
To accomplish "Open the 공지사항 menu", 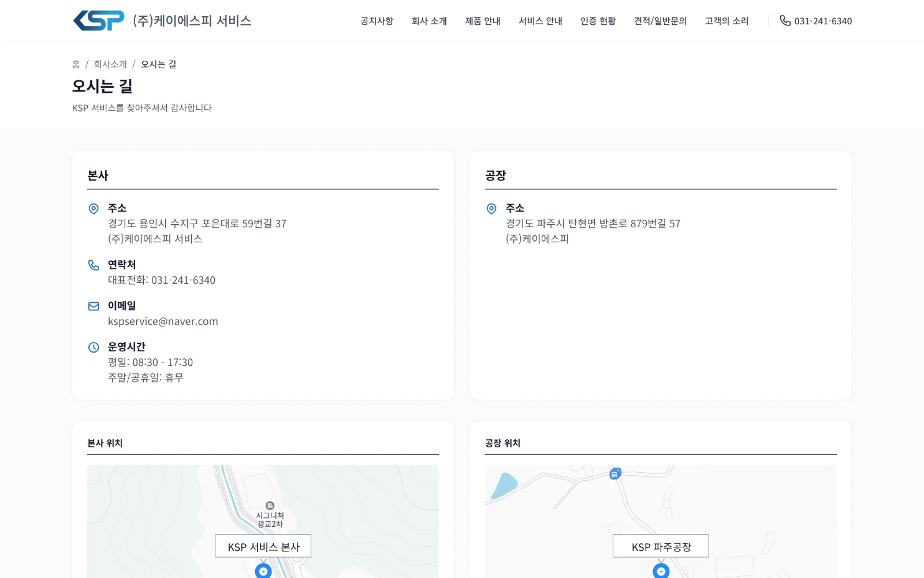I will [x=377, y=21].
